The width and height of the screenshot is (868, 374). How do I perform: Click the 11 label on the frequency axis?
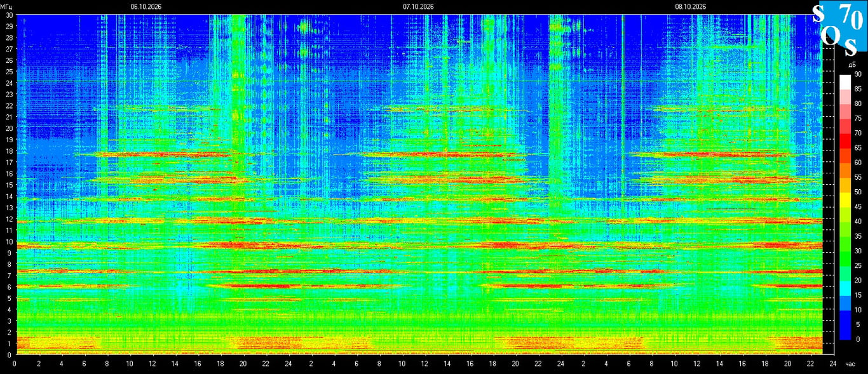click(9, 230)
